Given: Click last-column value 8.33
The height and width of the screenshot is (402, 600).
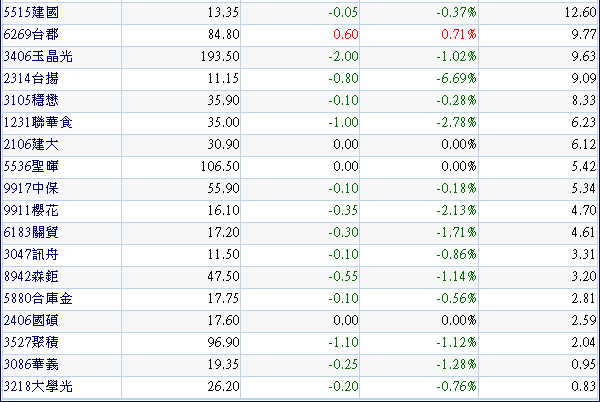Looking at the screenshot, I should click(x=584, y=101).
